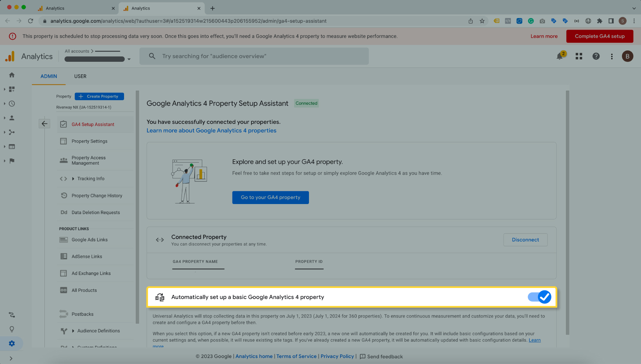Open Data Deletion Requests
641x364 pixels.
click(x=95, y=212)
